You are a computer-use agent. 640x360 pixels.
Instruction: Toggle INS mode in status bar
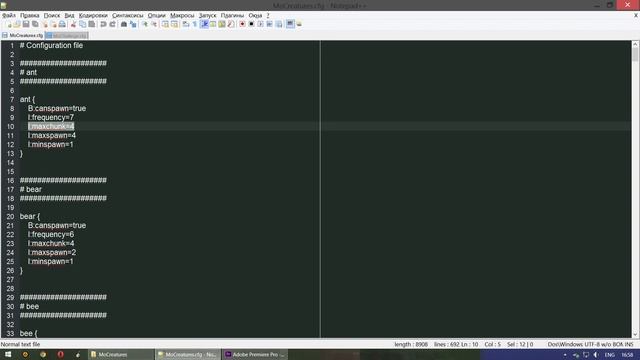(629, 344)
